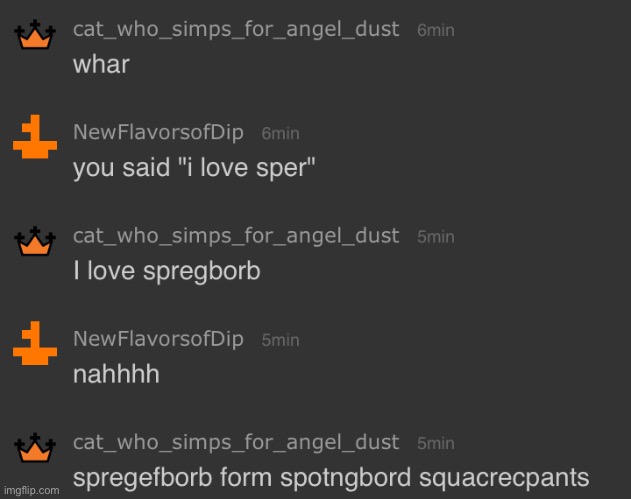
Task: Click the 5min timestamp above "I love spregborb"
Action: (x=436, y=237)
